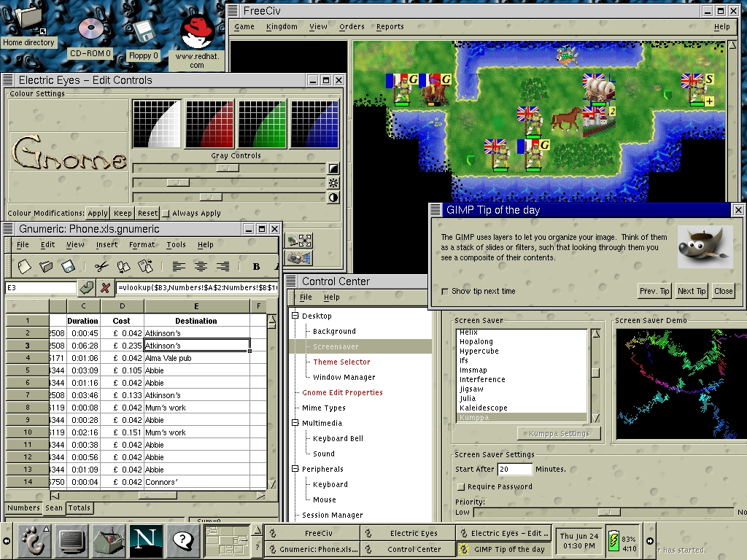
Task: Click the Next Tip button
Action: [691, 291]
